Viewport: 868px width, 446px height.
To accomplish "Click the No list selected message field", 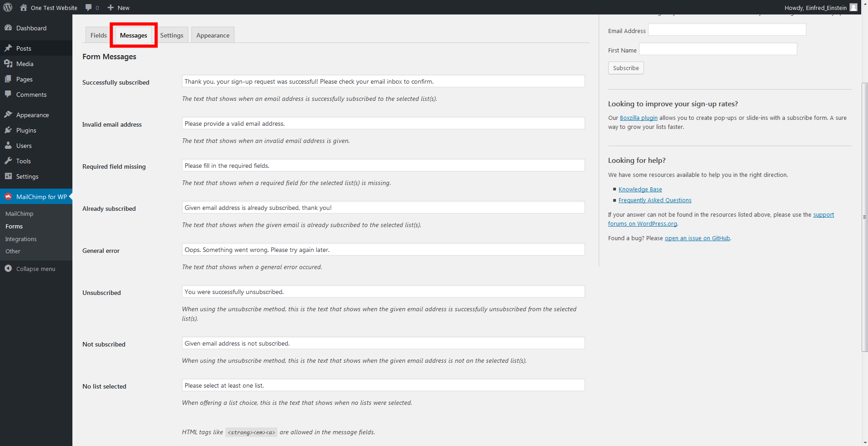I will click(383, 385).
